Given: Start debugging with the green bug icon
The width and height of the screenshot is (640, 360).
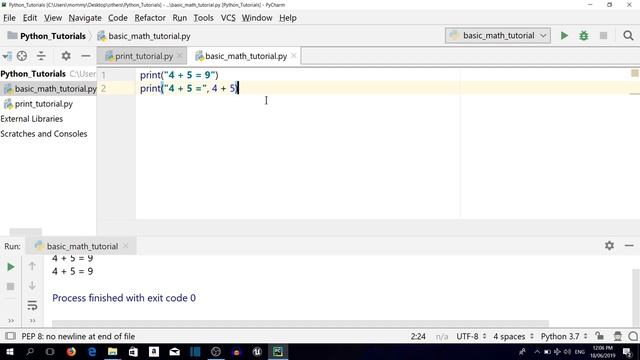Looking at the screenshot, I should [x=584, y=36].
